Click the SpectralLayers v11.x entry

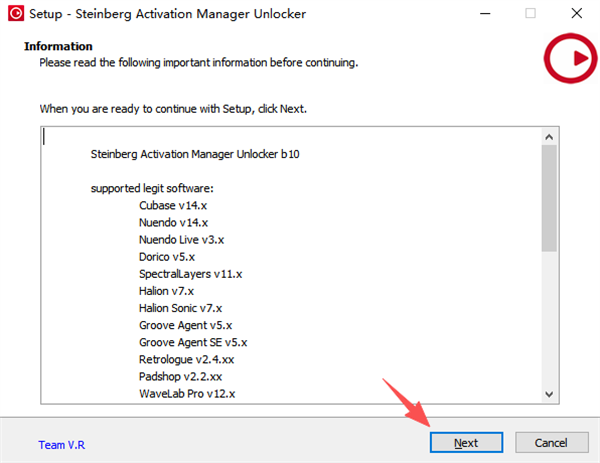point(190,273)
